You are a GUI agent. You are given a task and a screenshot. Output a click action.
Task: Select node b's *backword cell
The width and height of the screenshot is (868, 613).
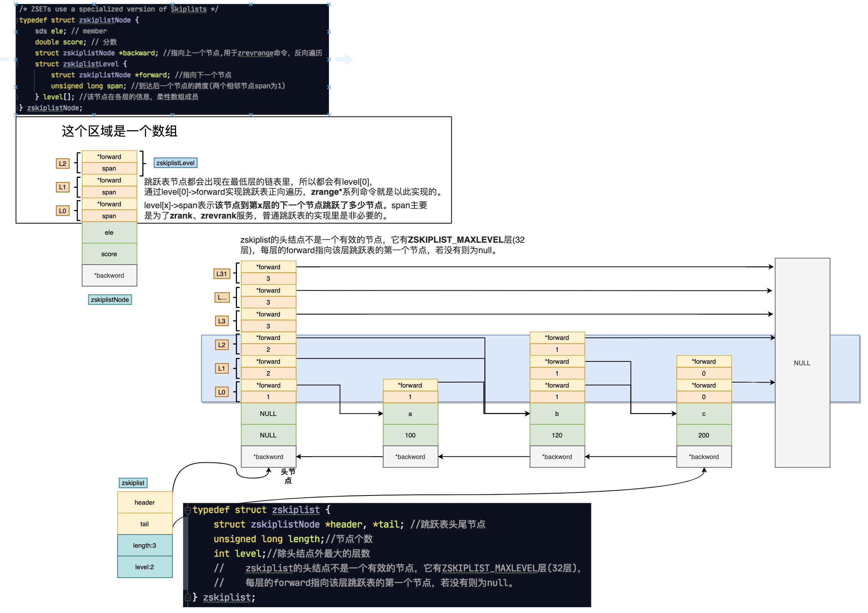coord(557,457)
